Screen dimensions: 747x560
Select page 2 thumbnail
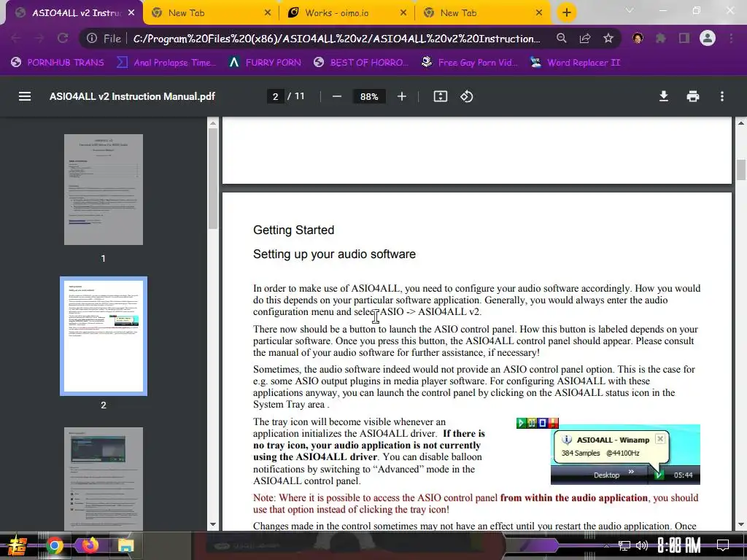[104, 336]
